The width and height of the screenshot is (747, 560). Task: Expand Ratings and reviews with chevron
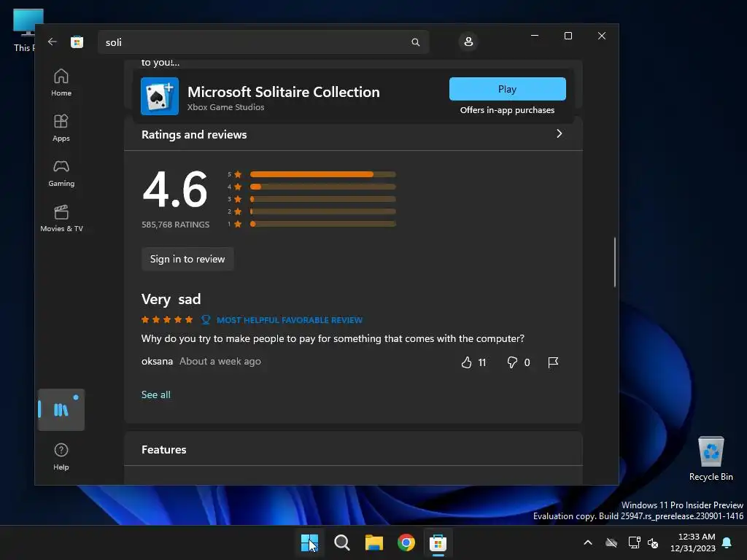coord(560,134)
